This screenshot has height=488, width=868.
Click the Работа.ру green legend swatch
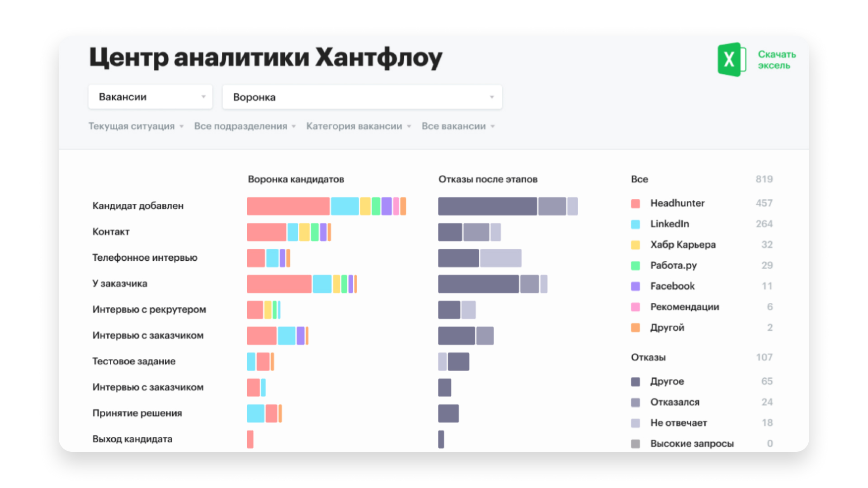click(635, 266)
